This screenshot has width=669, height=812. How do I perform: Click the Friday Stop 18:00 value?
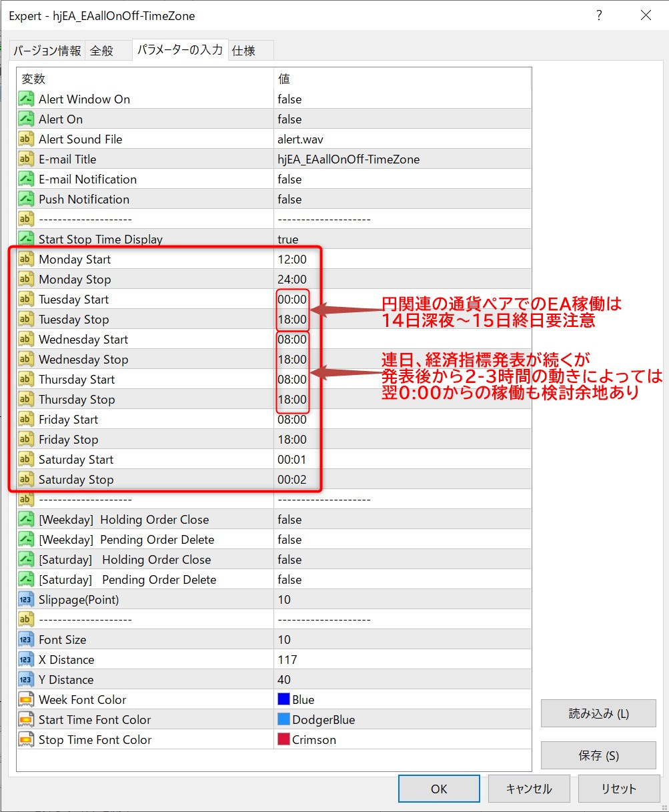(292, 440)
